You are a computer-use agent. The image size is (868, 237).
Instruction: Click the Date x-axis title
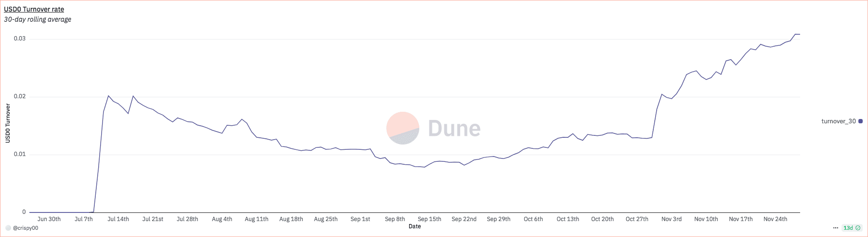pos(415,226)
